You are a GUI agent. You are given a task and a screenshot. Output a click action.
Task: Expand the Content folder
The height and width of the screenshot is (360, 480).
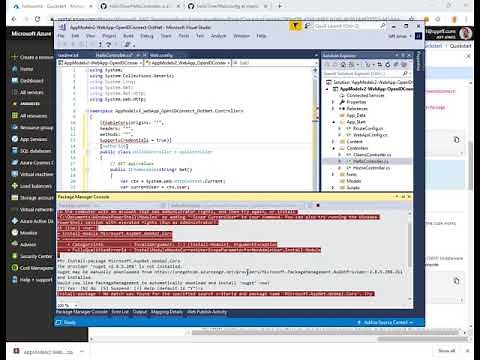(333, 142)
